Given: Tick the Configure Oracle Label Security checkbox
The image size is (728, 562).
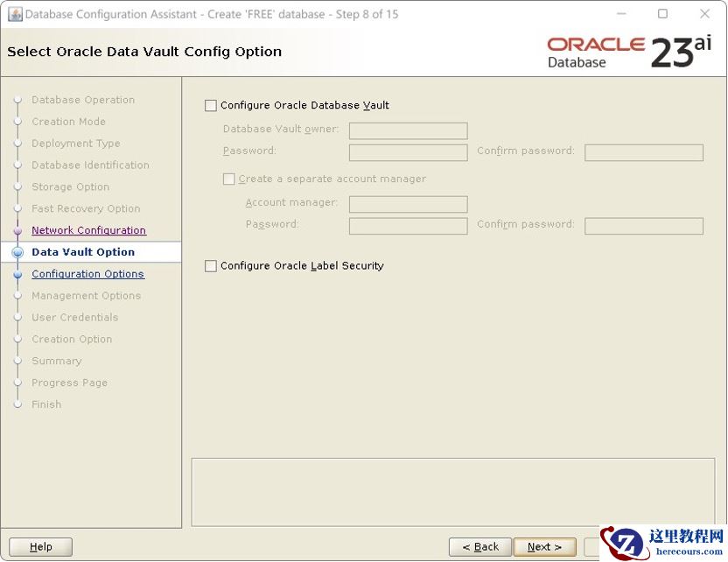Looking at the screenshot, I should pos(211,265).
